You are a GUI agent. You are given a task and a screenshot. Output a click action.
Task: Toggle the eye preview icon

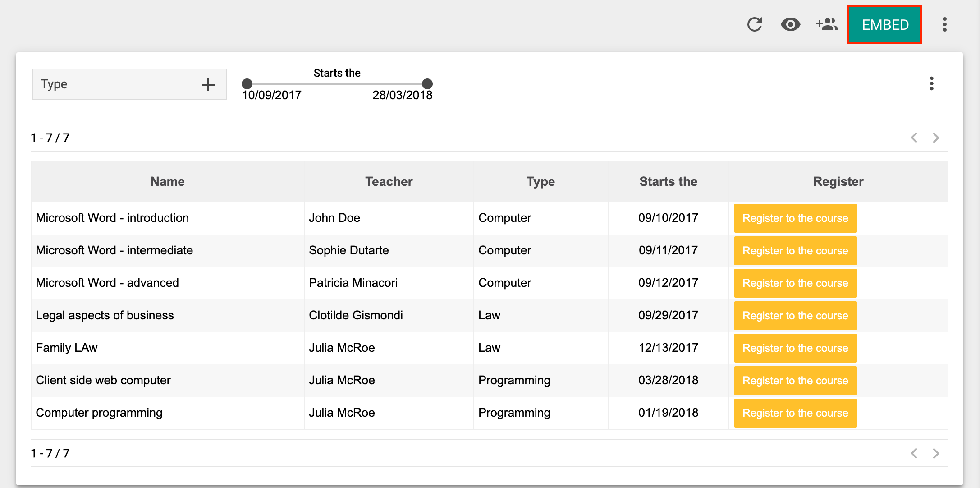pyautogui.click(x=790, y=24)
